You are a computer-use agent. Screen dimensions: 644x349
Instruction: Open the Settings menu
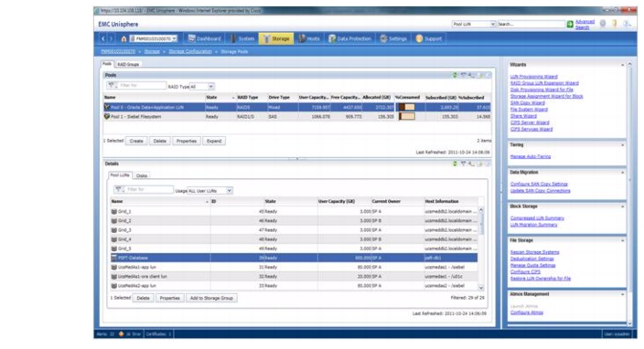pyautogui.click(x=393, y=38)
